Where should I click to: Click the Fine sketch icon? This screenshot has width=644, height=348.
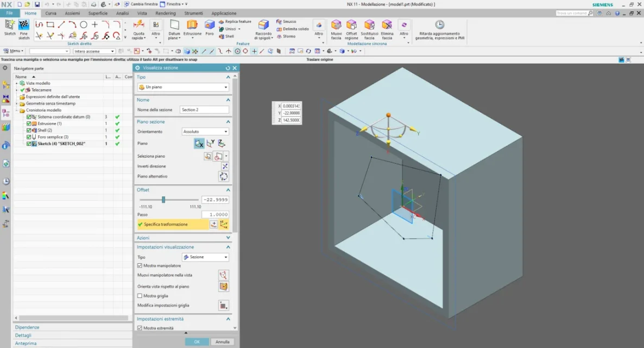tap(24, 25)
